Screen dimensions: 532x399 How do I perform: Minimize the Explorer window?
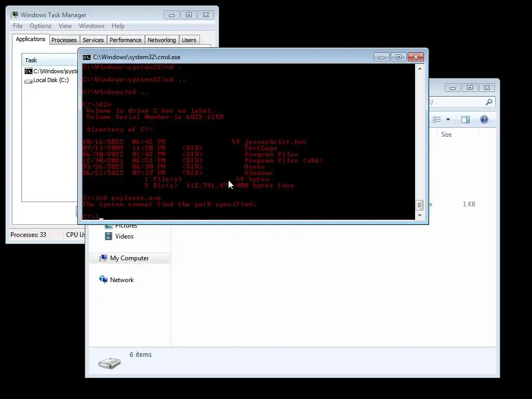453,88
